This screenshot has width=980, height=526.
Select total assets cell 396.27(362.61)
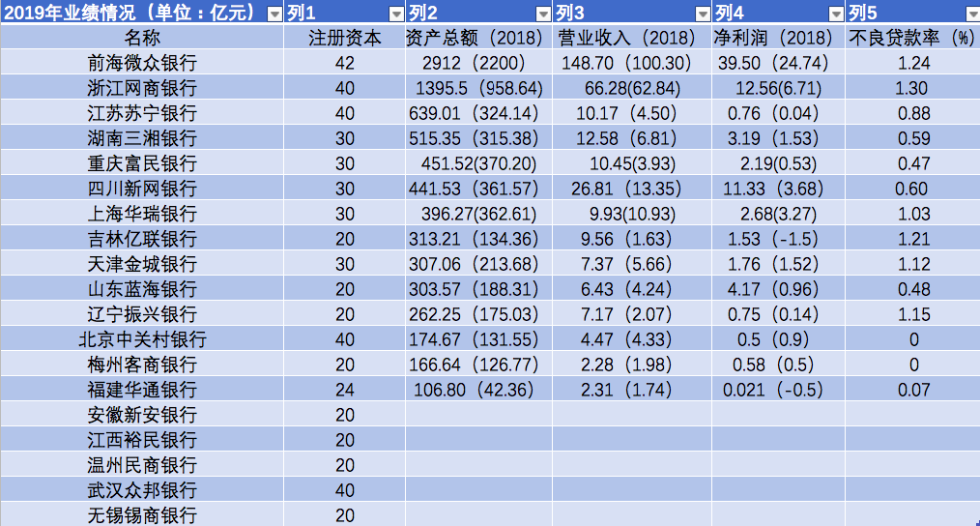click(478, 214)
